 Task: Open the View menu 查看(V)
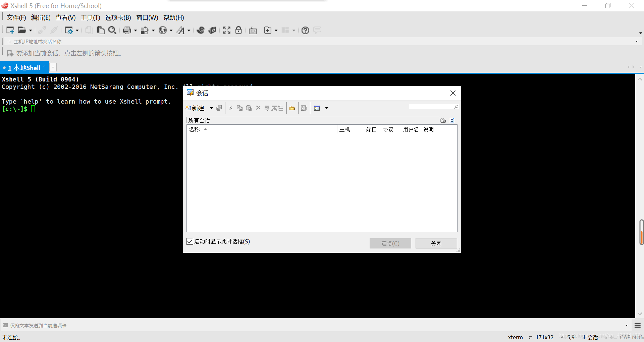[65, 18]
